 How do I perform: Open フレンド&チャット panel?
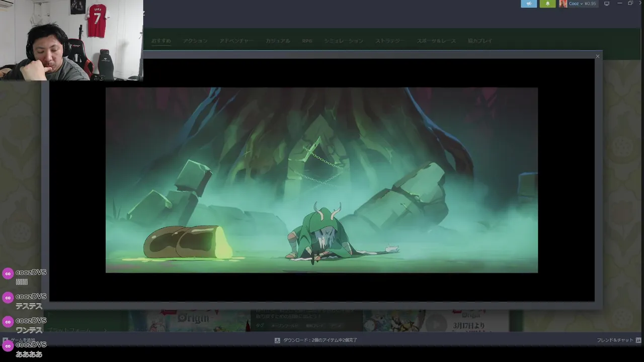(615, 340)
